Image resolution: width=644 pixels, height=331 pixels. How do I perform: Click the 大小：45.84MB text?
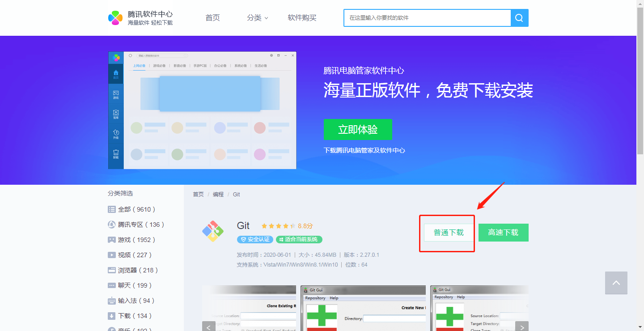[x=317, y=255]
